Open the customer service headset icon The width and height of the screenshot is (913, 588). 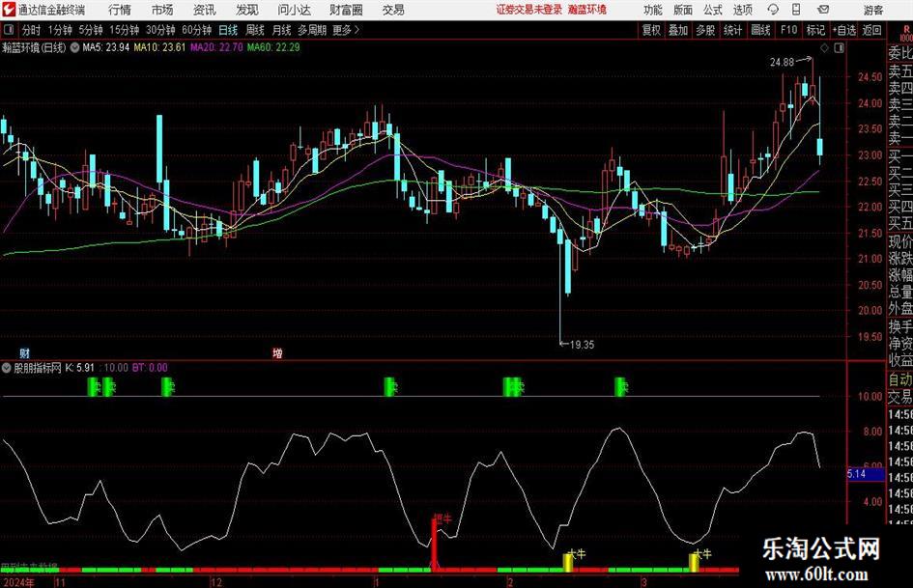click(773, 10)
